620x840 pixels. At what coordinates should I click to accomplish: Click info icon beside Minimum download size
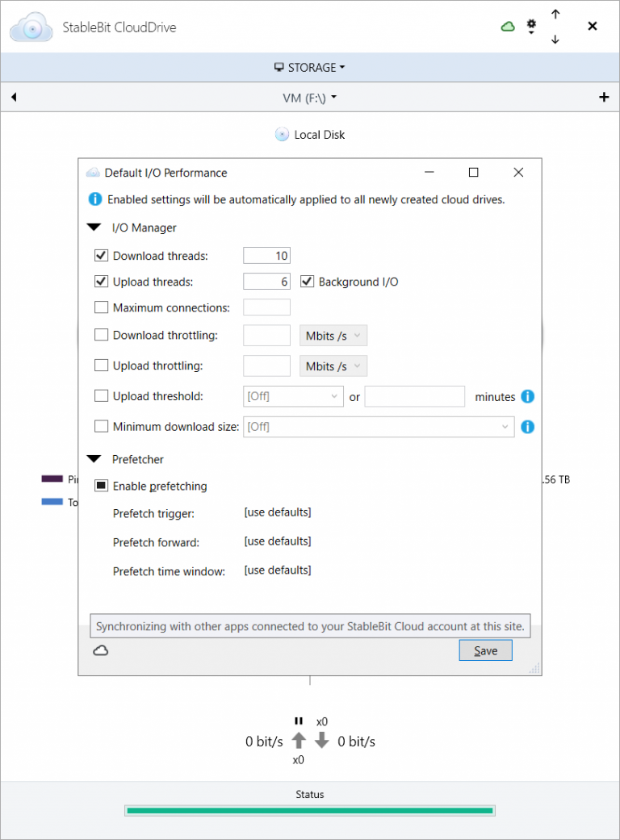tap(527, 427)
